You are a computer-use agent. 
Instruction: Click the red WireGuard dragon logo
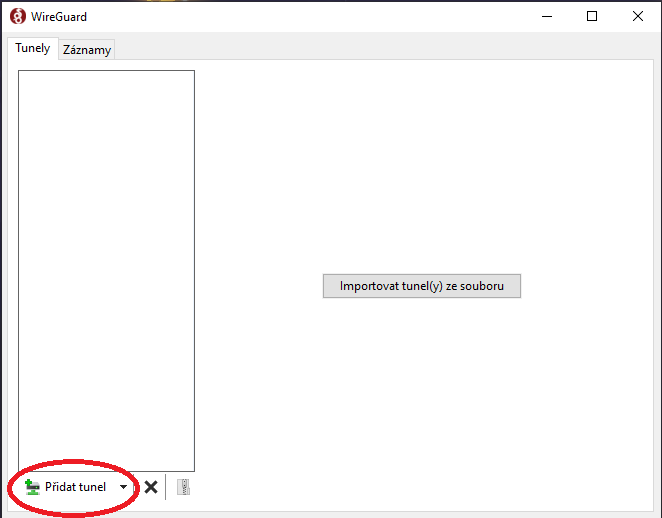point(18,16)
